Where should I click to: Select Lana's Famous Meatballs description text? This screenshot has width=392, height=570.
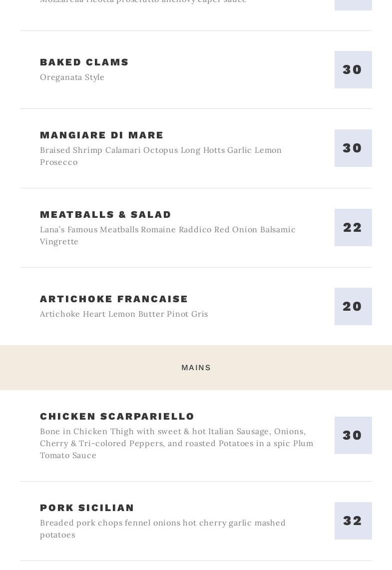167,236
